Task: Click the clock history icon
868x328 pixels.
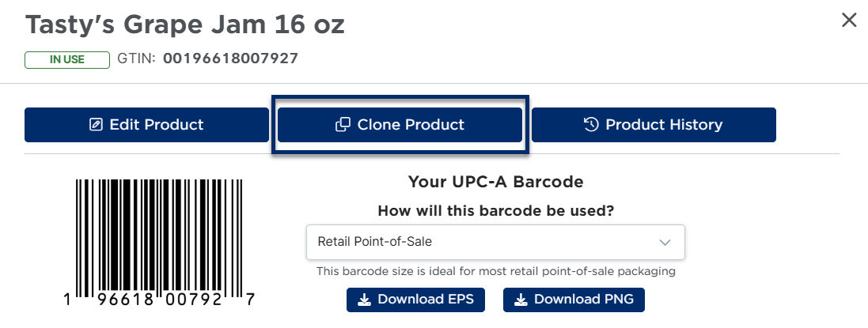Action: tap(590, 124)
